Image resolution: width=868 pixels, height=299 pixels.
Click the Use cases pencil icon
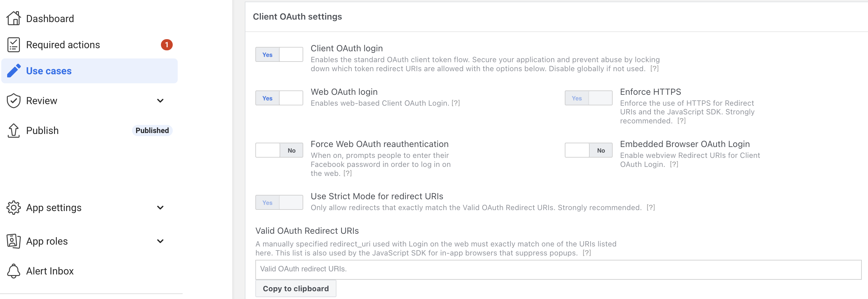14,71
